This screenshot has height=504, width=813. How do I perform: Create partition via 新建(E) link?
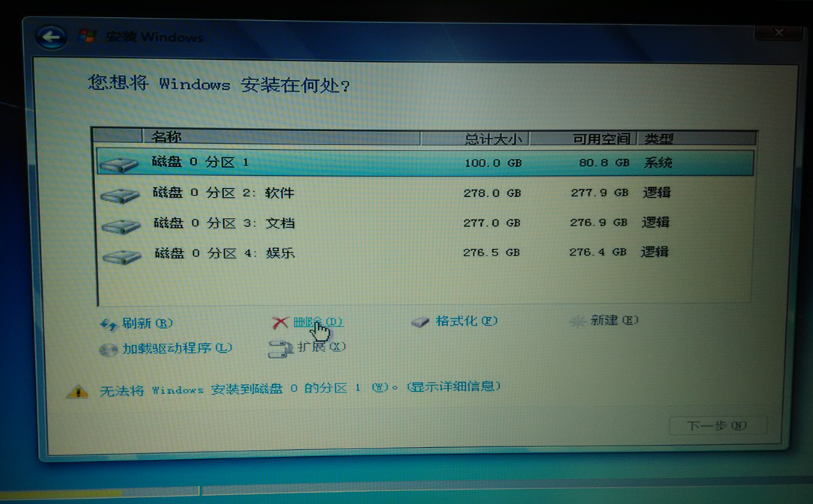click(x=614, y=320)
